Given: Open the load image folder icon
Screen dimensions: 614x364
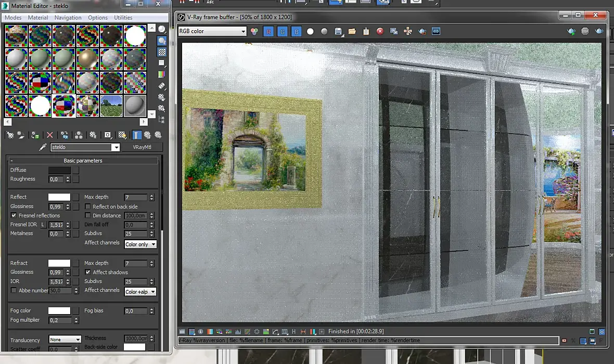Looking at the screenshot, I should 352,32.
